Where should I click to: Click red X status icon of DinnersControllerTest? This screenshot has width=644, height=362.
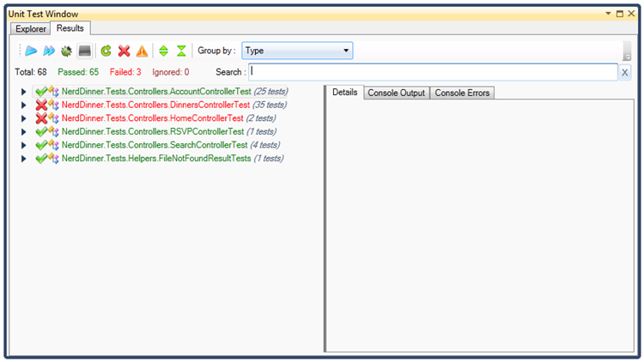pos(41,105)
